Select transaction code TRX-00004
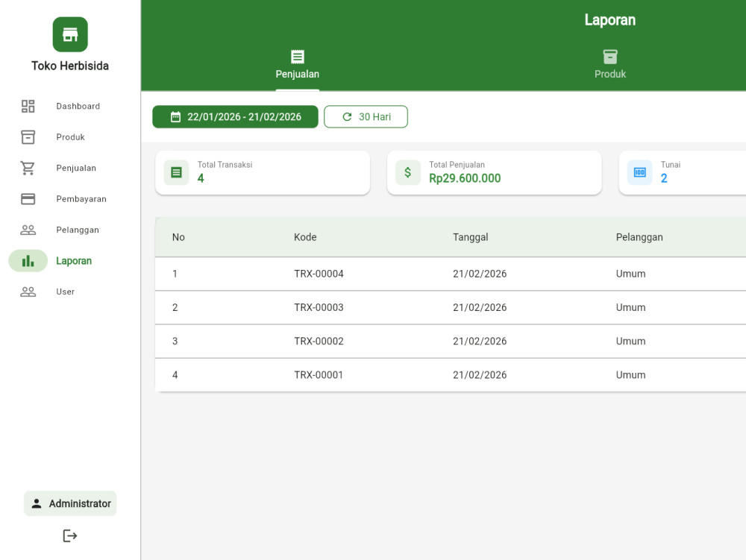746x560 pixels. click(x=319, y=274)
